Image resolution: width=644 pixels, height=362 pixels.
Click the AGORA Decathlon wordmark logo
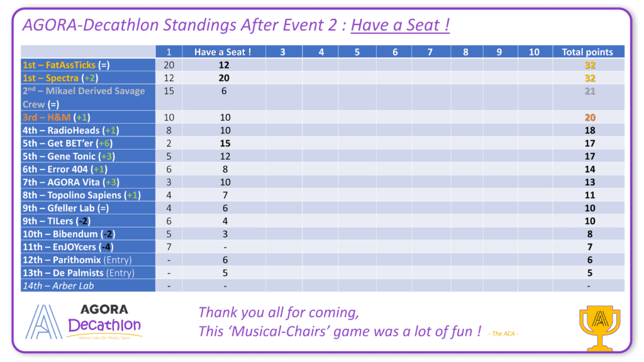tap(105, 322)
